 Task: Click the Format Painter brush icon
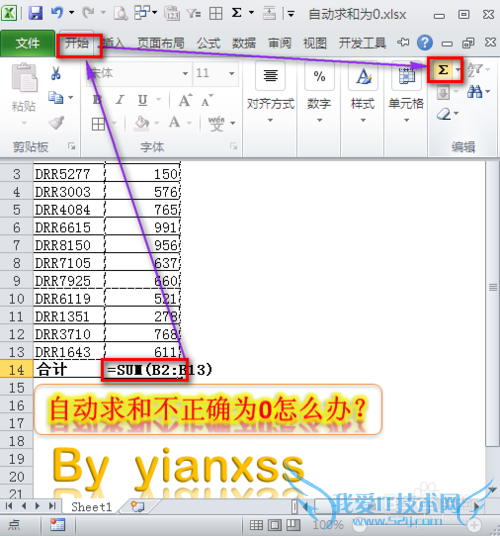pos(56,122)
